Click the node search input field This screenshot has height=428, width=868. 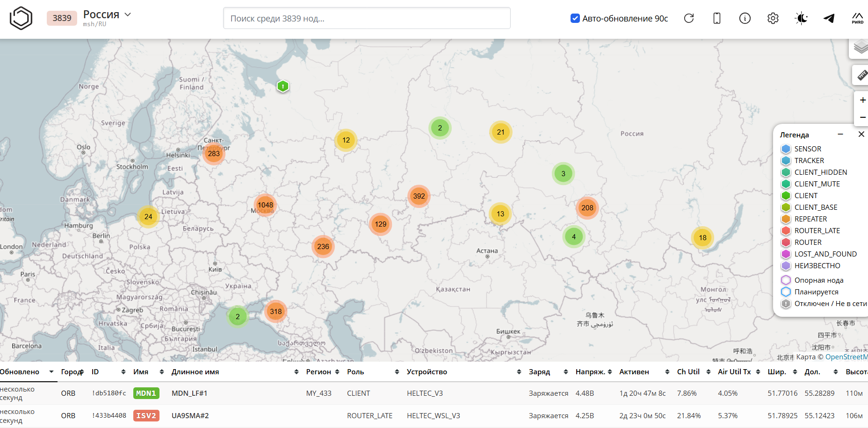(x=367, y=18)
